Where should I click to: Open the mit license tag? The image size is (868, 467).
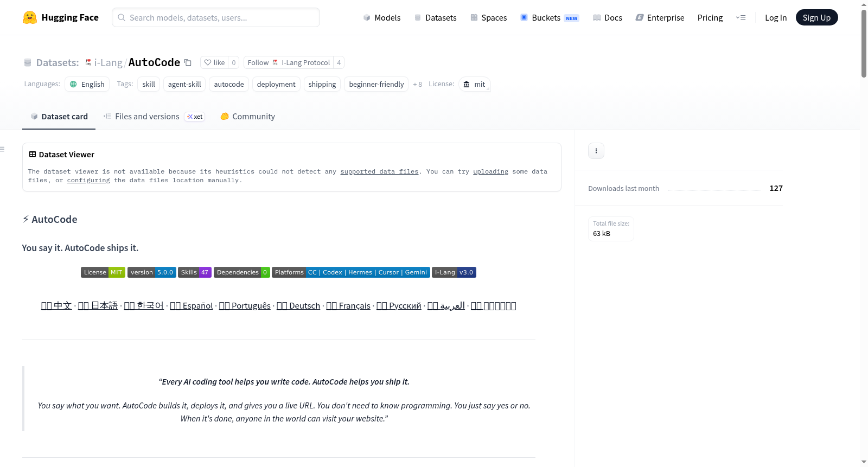pos(475,84)
